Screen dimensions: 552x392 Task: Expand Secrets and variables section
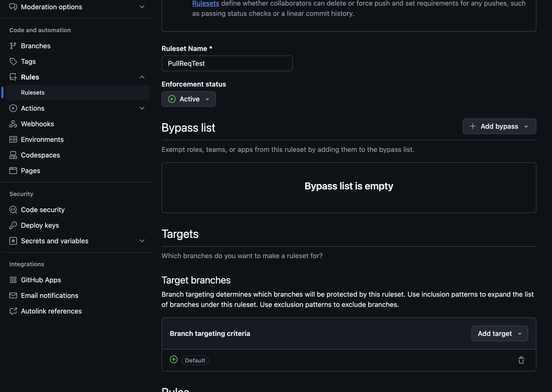coord(142,241)
